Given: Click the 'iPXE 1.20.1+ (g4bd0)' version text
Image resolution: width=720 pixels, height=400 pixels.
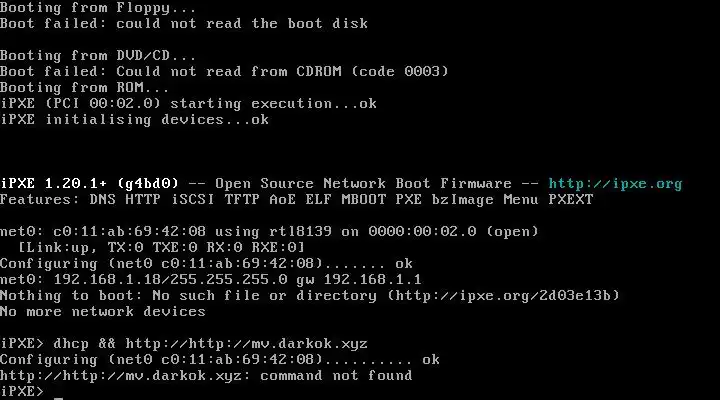Looking at the screenshot, I should [x=90, y=184].
